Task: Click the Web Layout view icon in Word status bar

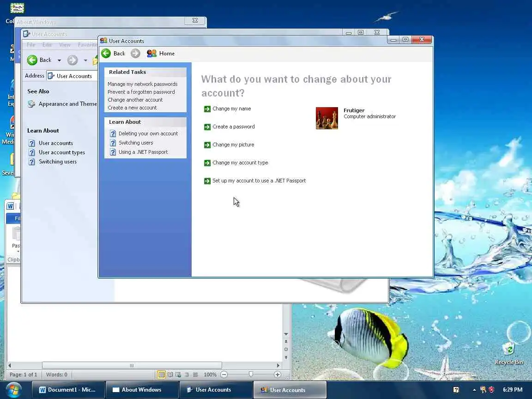Action: [178, 375]
